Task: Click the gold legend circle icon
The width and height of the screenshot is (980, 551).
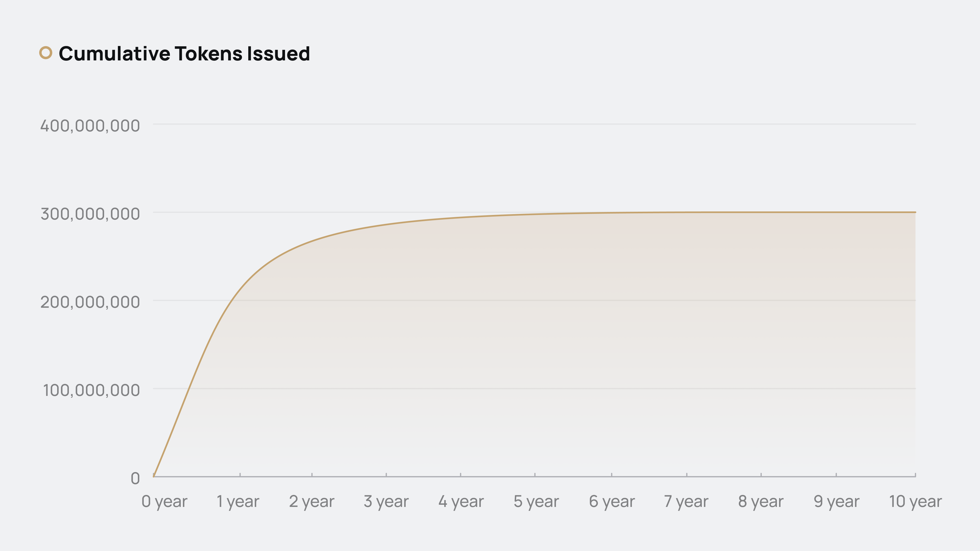Action: [46, 53]
